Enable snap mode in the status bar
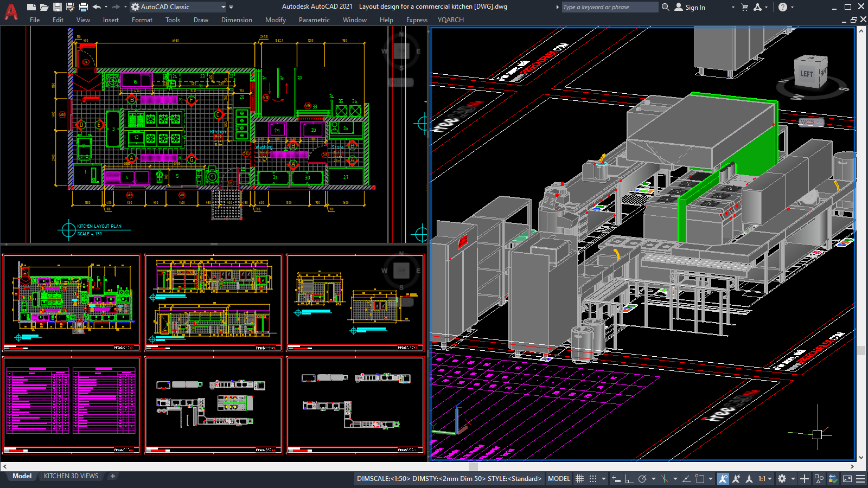This screenshot has width=868, height=488. coord(592,478)
